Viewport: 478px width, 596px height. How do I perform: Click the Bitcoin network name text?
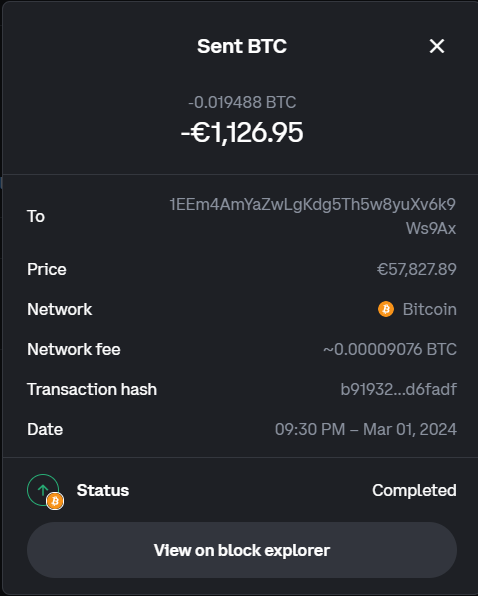pos(429,309)
